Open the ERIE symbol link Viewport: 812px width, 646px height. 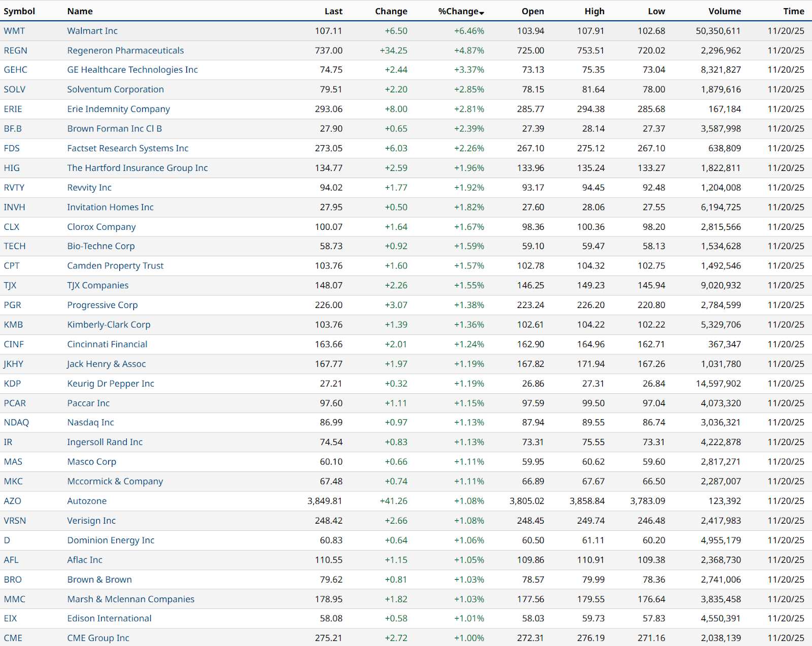click(13, 109)
